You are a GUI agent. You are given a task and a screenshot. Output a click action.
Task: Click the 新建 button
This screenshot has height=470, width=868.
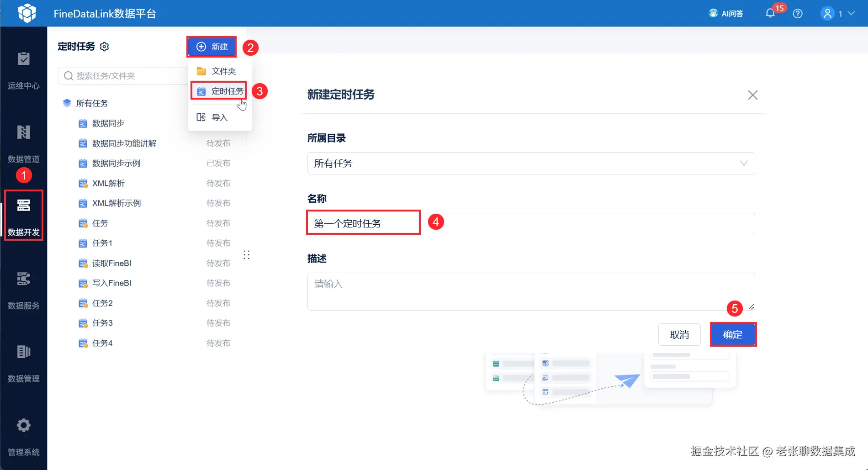click(212, 47)
